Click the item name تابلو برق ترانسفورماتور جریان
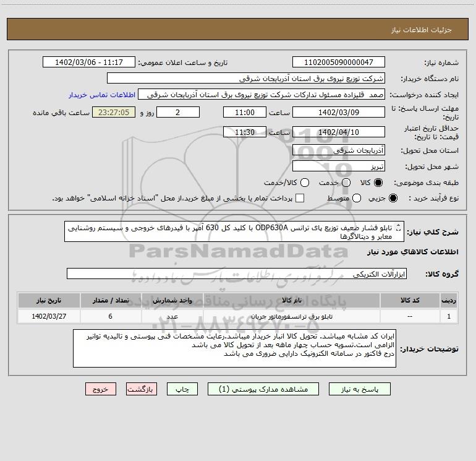Screen dimensions: 476x461 [292, 317]
